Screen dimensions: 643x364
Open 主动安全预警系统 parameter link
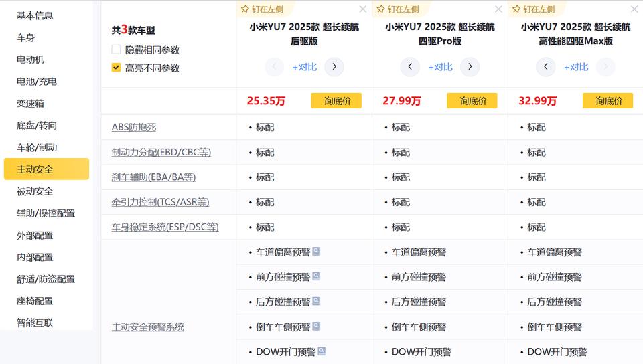[147, 327]
